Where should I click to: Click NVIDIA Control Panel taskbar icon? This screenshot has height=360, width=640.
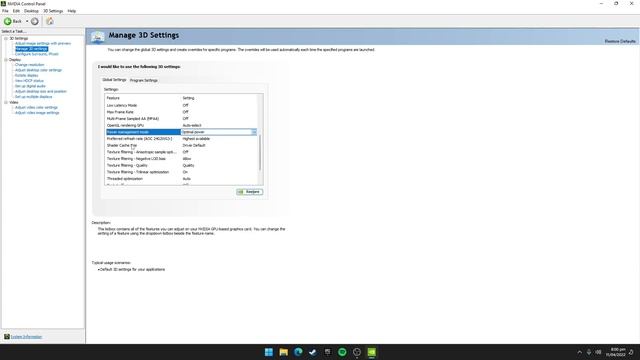(371, 352)
